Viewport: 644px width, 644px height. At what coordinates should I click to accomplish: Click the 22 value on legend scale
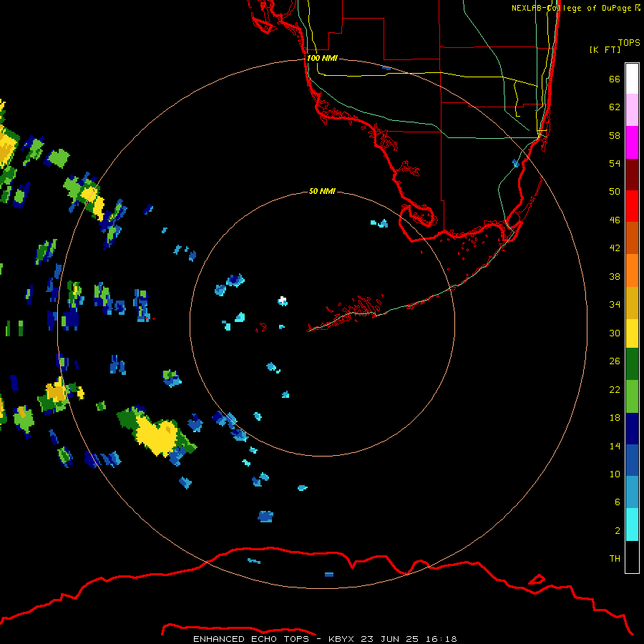tap(615, 389)
